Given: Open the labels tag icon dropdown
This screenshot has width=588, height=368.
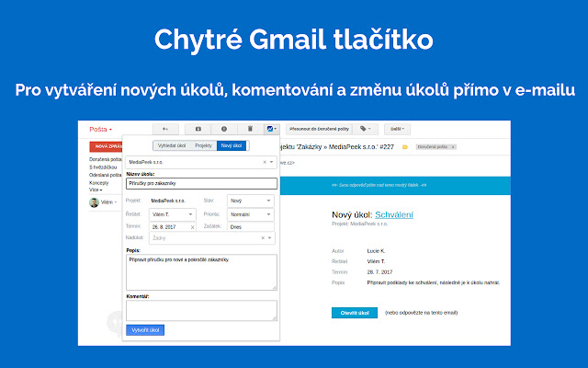Looking at the screenshot, I should coord(366,129).
